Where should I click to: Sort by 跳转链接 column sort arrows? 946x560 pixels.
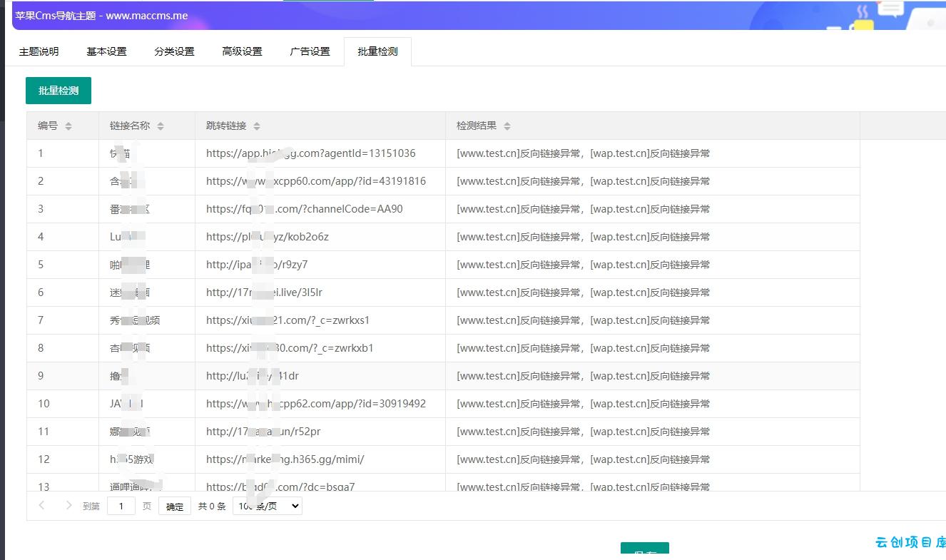coord(257,126)
